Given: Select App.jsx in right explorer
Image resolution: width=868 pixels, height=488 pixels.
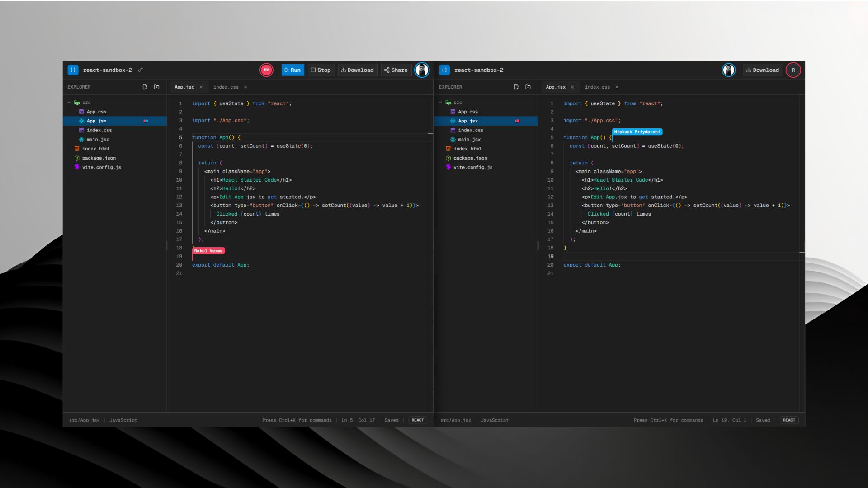Looking at the screenshot, I should coord(486,121).
